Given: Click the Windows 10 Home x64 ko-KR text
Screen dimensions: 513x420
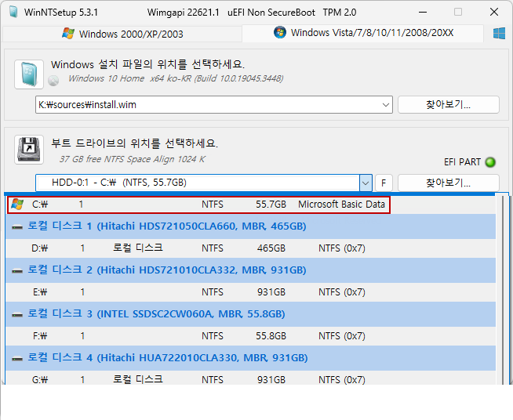Looking at the screenshot, I should coord(176,78).
